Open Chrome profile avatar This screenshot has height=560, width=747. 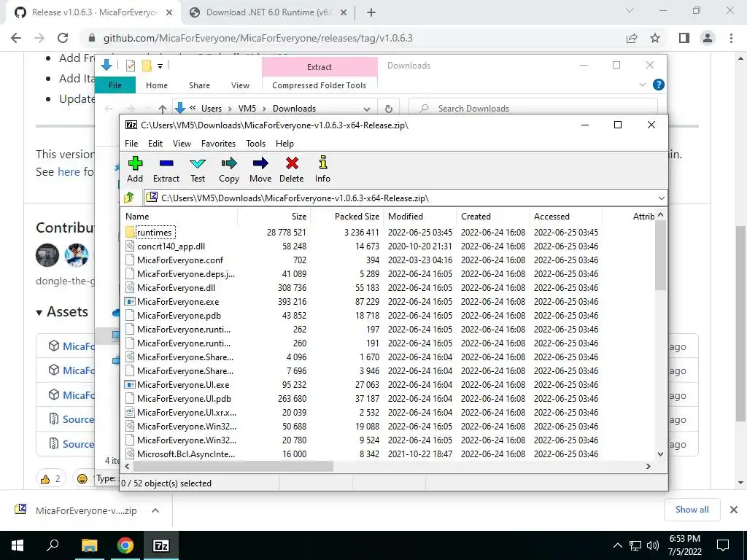[x=708, y=38]
